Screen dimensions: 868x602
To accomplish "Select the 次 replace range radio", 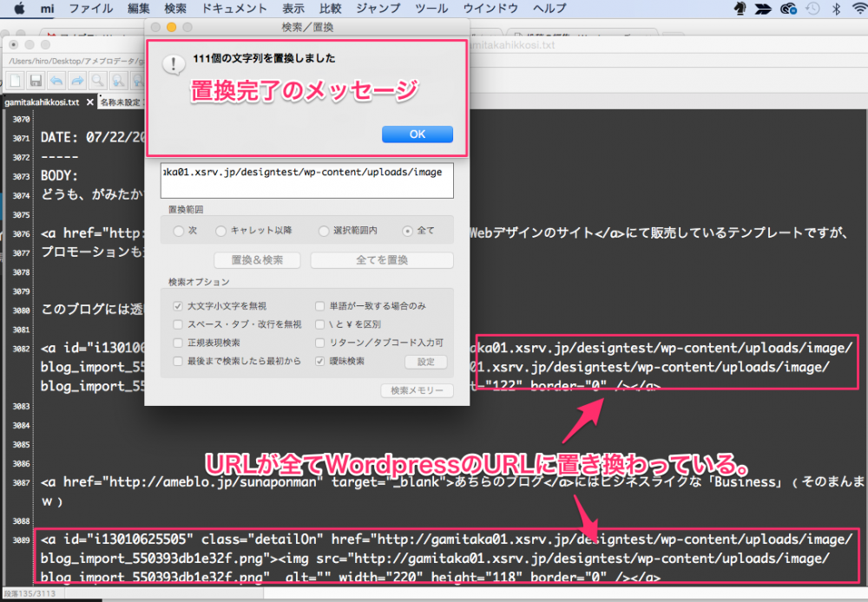I will pyautogui.click(x=178, y=231).
